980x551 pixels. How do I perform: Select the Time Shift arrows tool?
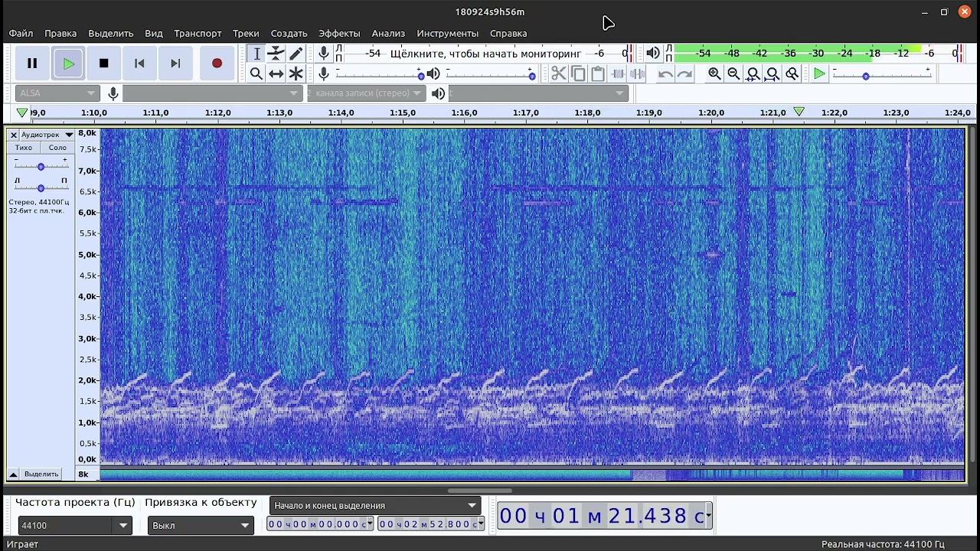tap(276, 73)
